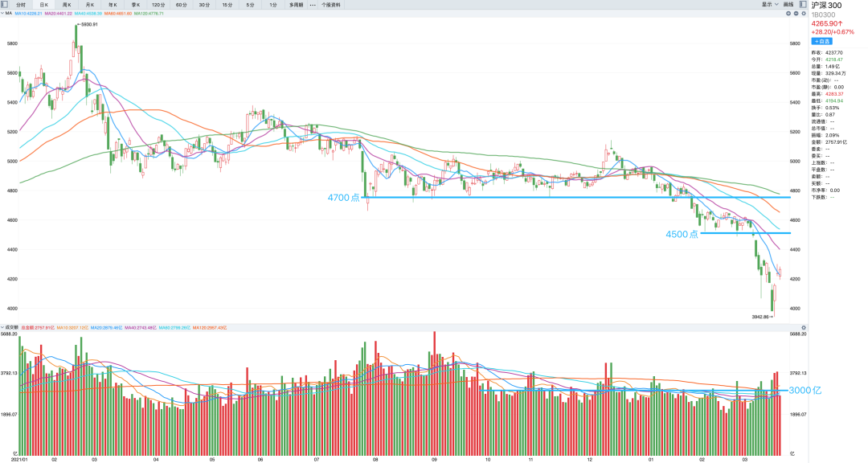Click the zoom-in circle icon above chart
Screen dimensions: 868x463
(788, 14)
